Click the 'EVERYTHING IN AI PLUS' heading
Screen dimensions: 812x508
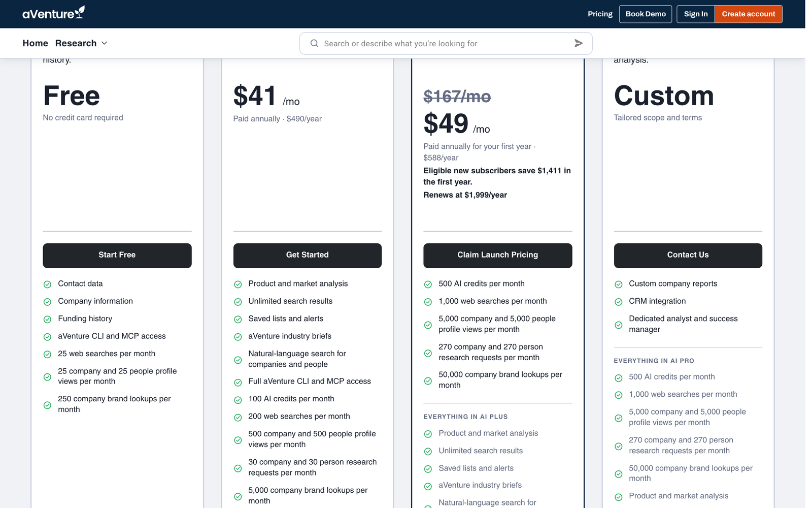click(465, 417)
